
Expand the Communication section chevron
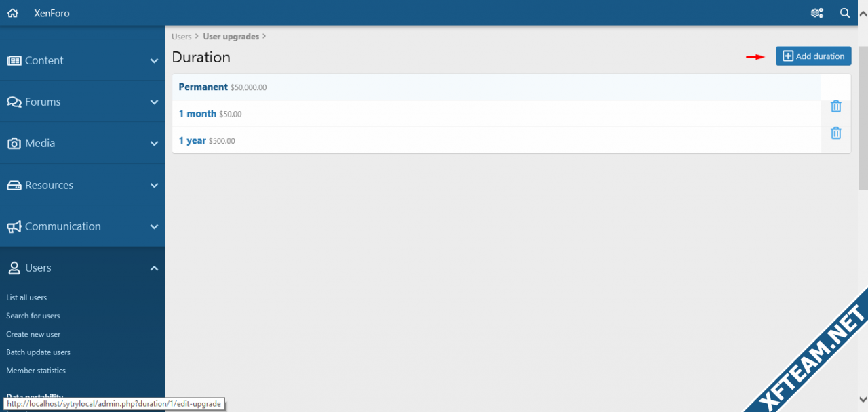click(x=154, y=227)
